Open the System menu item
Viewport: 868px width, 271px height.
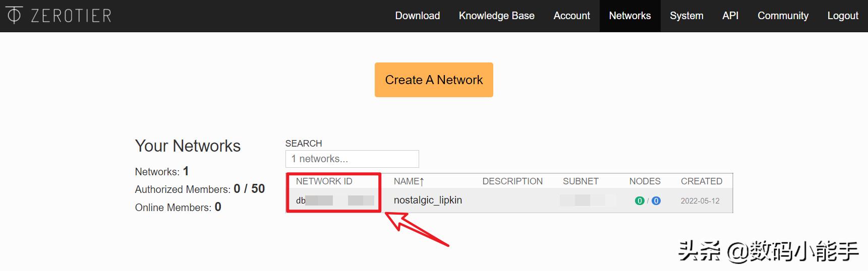pos(686,16)
